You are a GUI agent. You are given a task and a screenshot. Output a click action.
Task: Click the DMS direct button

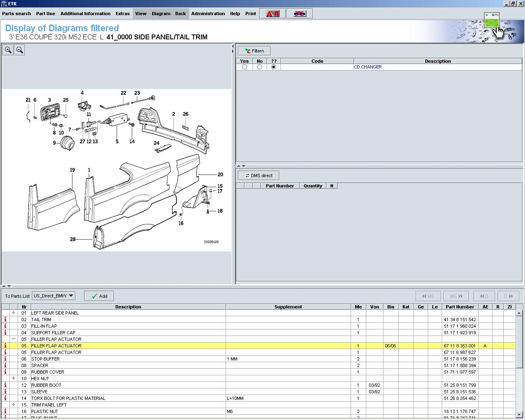258,176
